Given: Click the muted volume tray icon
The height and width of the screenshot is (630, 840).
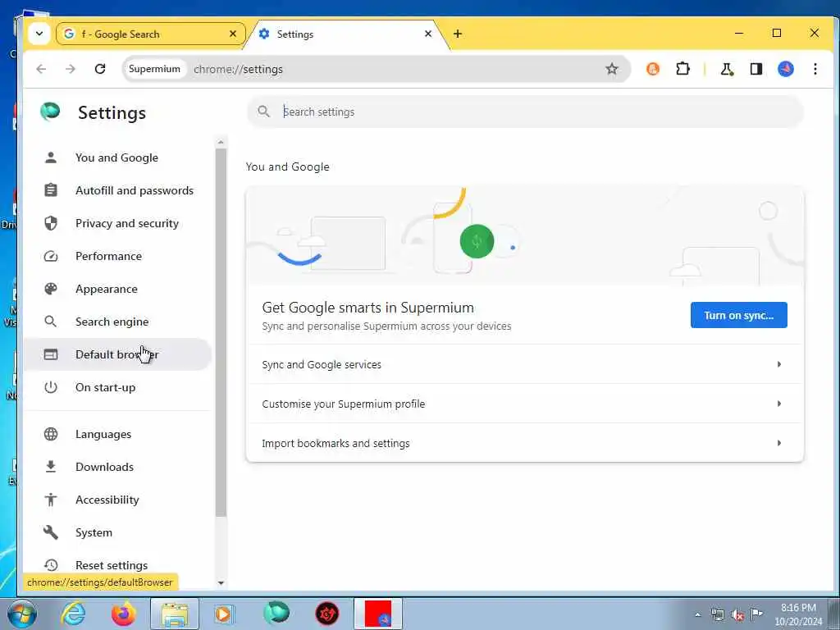Looking at the screenshot, I should pos(737,614).
